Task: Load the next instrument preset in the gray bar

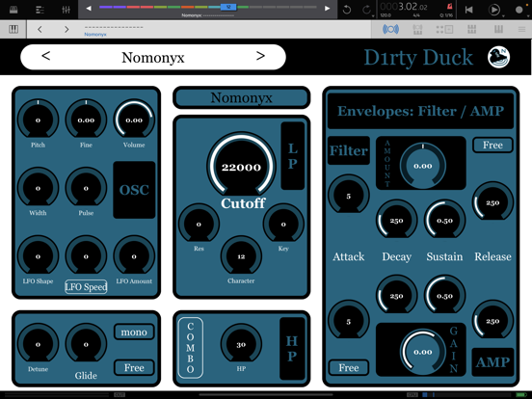Action: (x=66, y=30)
